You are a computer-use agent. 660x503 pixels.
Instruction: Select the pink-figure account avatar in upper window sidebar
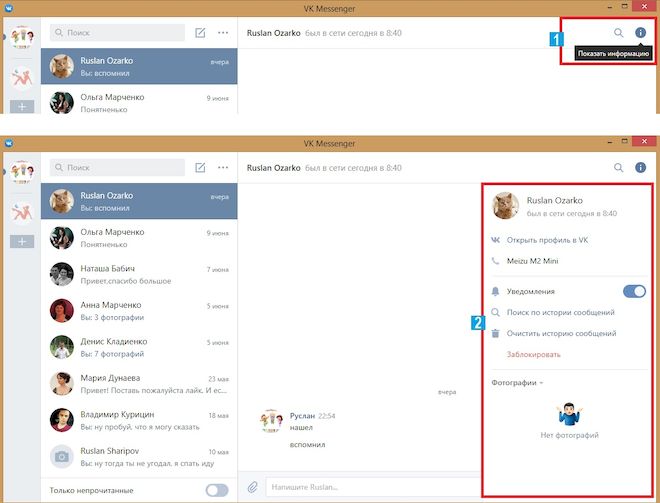pos(22,77)
